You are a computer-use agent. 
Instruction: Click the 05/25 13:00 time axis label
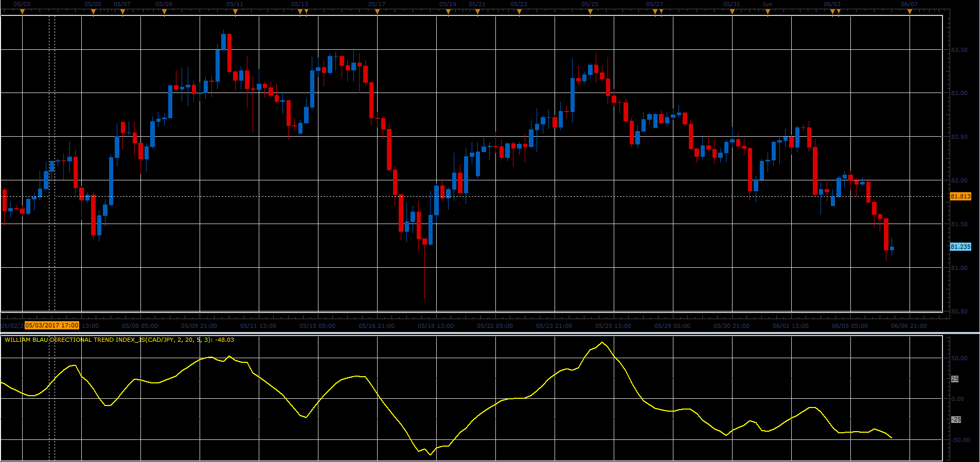(x=613, y=326)
